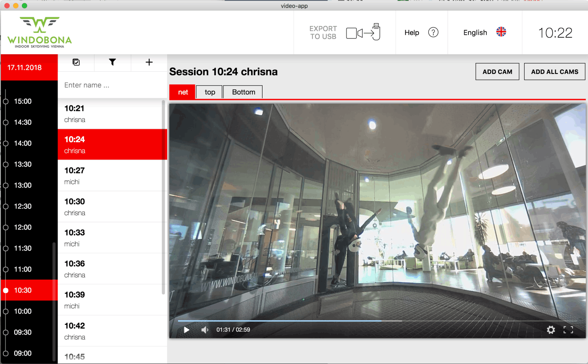Screen dimensions: 588x364
Task: Jump to 13:30 on the timeline
Action: click(23, 164)
